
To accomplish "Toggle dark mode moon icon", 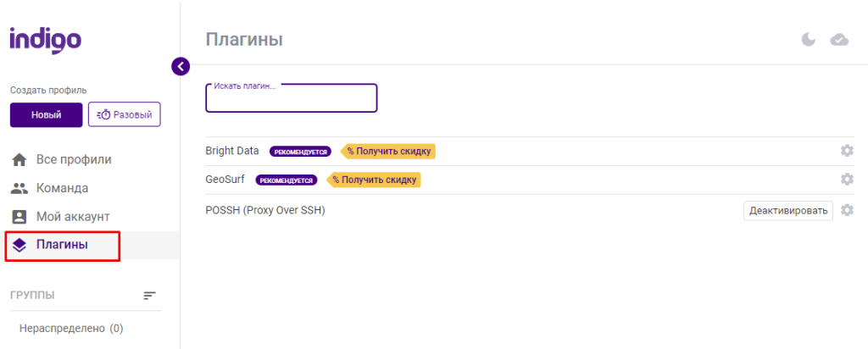I will [x=810, y=39].
